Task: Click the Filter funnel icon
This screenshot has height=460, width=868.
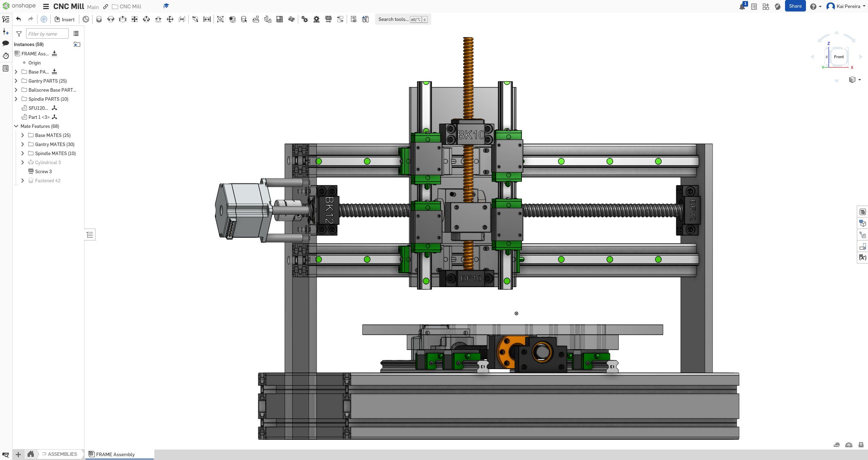Action: click(19, 34)
